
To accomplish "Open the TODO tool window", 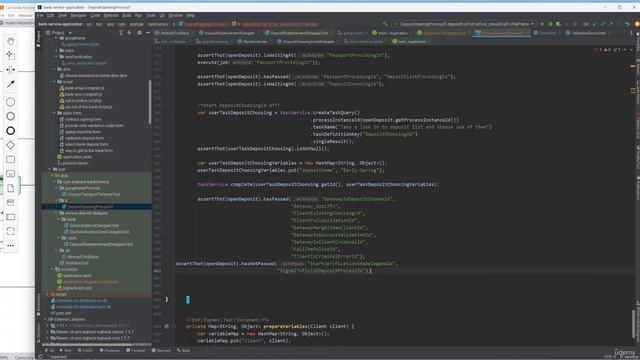I will [85, 350].
